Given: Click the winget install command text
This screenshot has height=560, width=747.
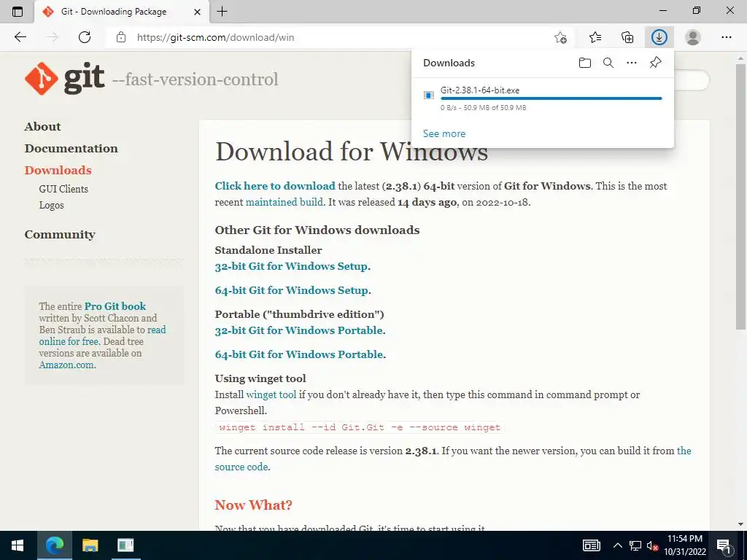Looking at the screenshot, I should (360, 427).
